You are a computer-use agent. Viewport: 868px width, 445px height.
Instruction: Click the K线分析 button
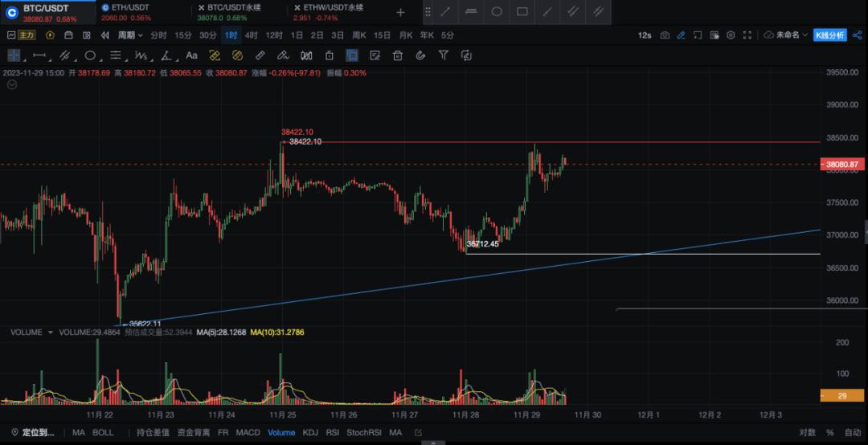(x=830, y=35)
